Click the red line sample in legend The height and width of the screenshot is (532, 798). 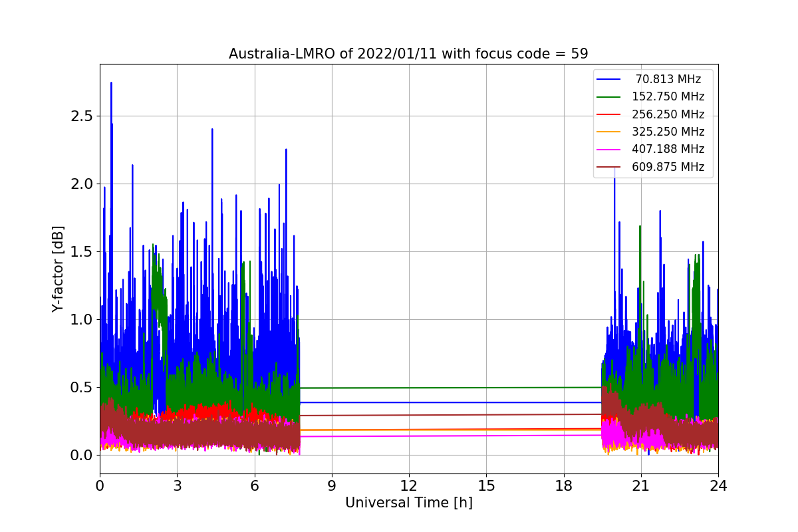(x=608, y=114)
